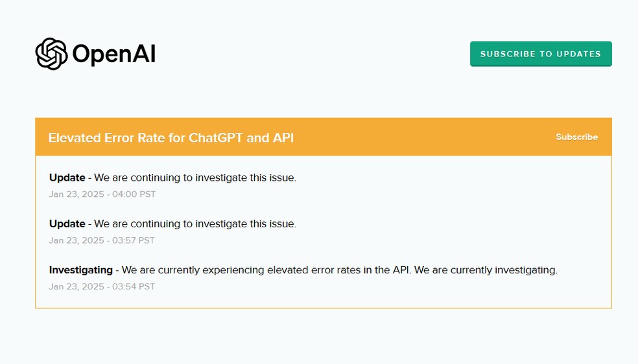
Task: Click the bold Investigating status label
Action: [81, 270]
